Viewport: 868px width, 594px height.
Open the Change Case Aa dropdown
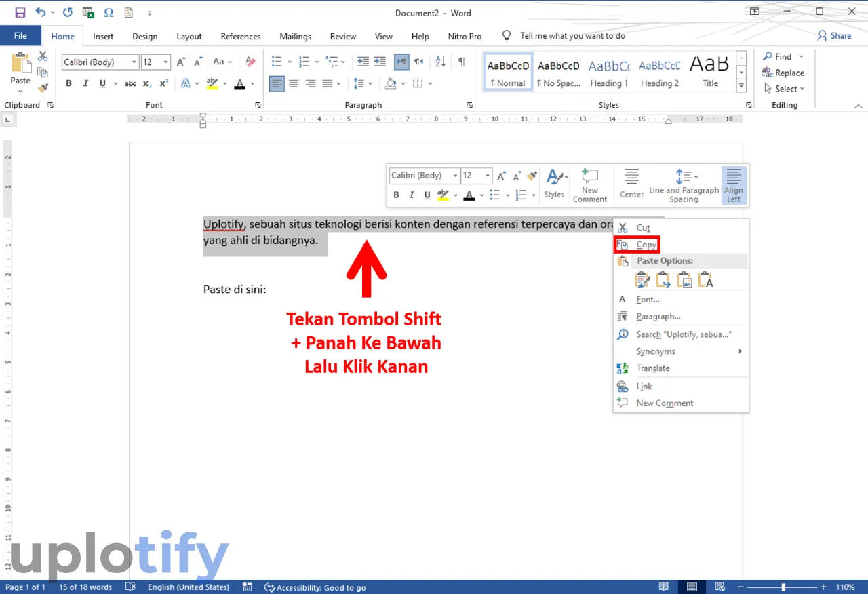click(222, 62)
